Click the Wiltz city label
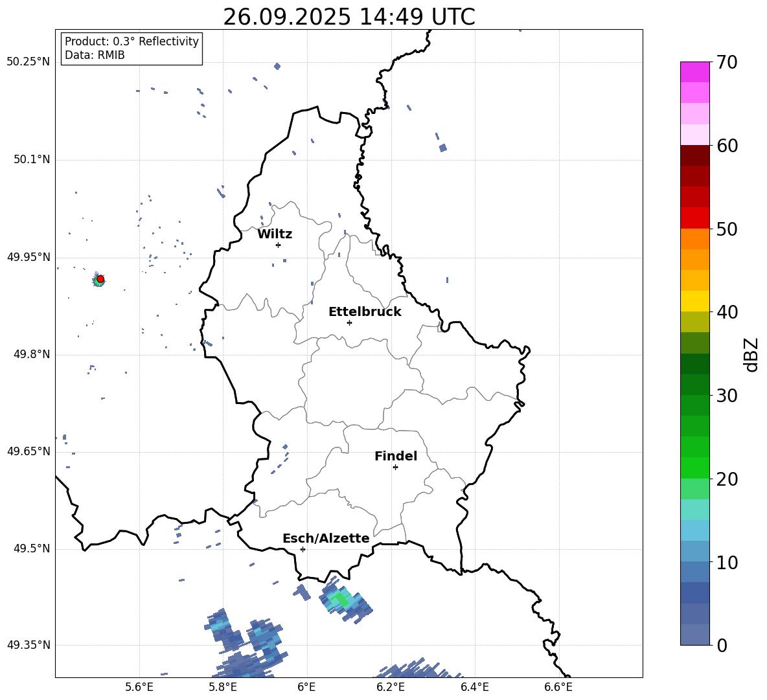 tap(275, 234)
